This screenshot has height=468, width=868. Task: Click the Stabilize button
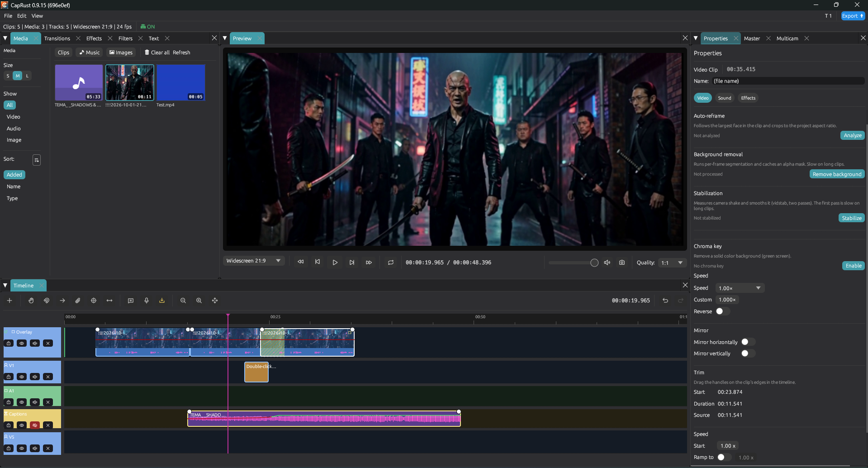click(851, 218)
